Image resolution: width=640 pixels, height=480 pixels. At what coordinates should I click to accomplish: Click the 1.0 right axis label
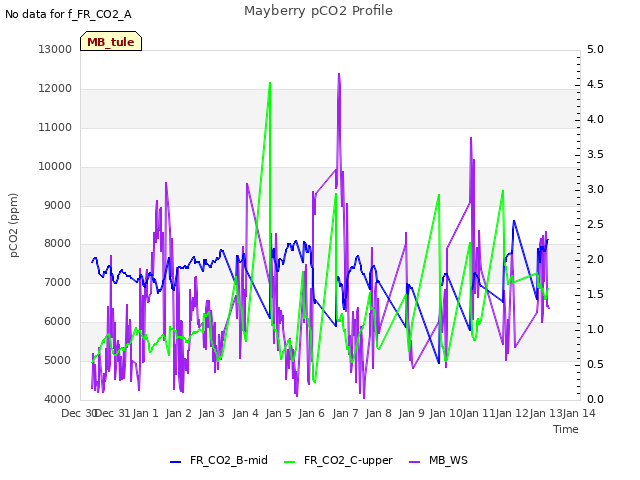(595, 329)
